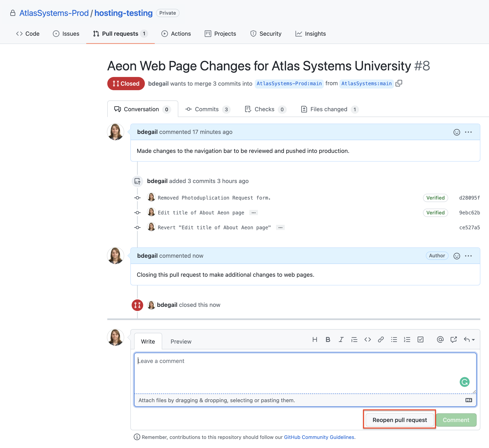This screenshot has height=448, width=489.
Task: Open the Preview tab of the comment box
Action: tap(181, 341)
